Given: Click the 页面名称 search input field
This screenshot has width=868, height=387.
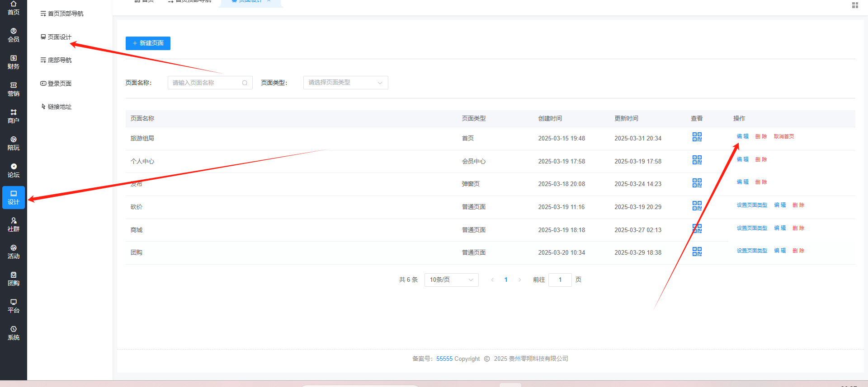Looking at the screenshot, I should (206, 83).
